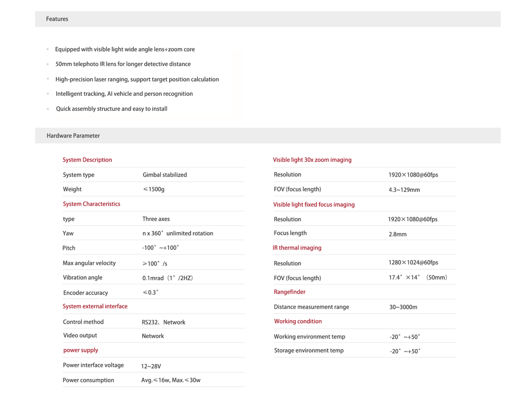The height and width of the screenshot is (400, 532).
Task: Click the 17.4° ×14° (50mm) value
Action: pos(418,277)
